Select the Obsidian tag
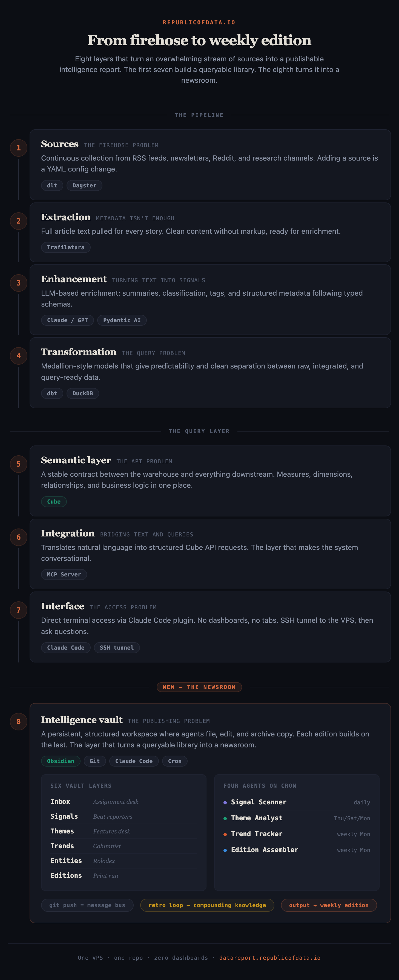The image size is (399, 980). 61,761
